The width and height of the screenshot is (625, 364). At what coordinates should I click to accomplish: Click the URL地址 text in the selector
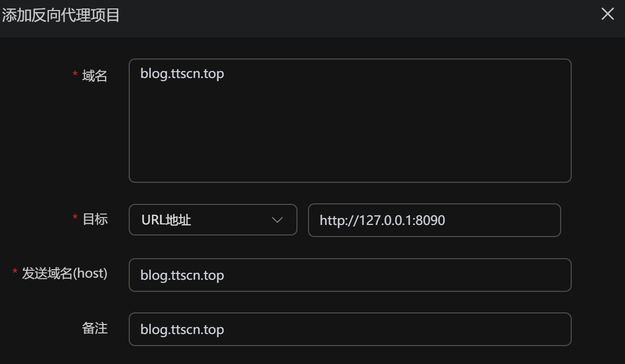pyautogui.click(x=166, y=220)
